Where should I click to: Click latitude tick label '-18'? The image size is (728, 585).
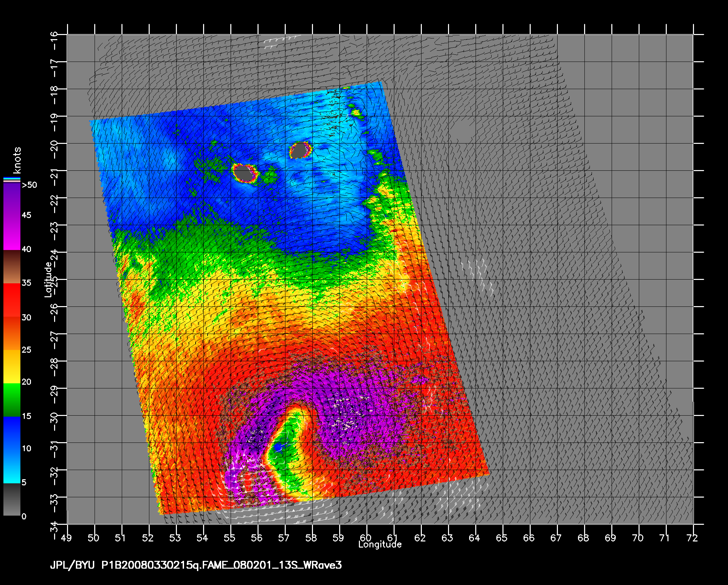click(54, 95)
